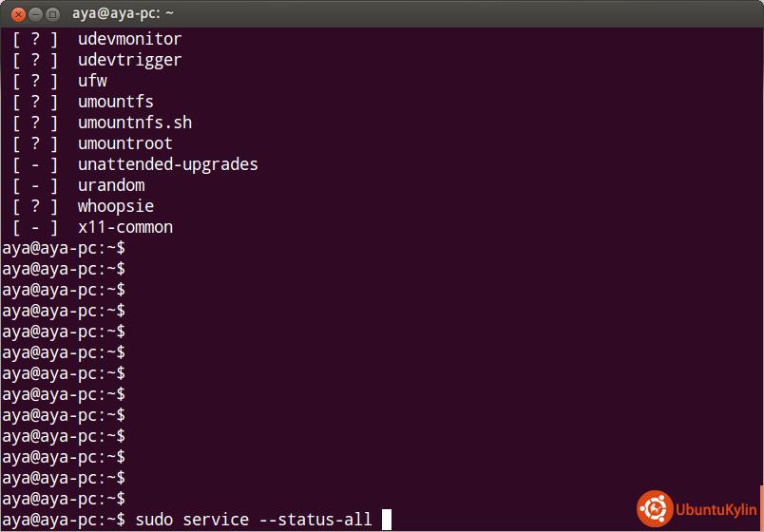Click the udevmonitor service entry
This screenshot has height=532, width=764.
129,39
